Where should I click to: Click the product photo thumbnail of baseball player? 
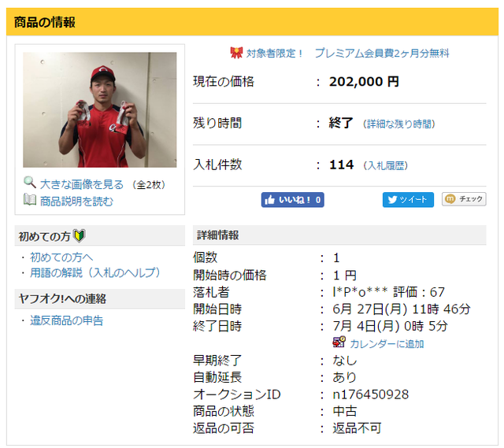[100, 109]
